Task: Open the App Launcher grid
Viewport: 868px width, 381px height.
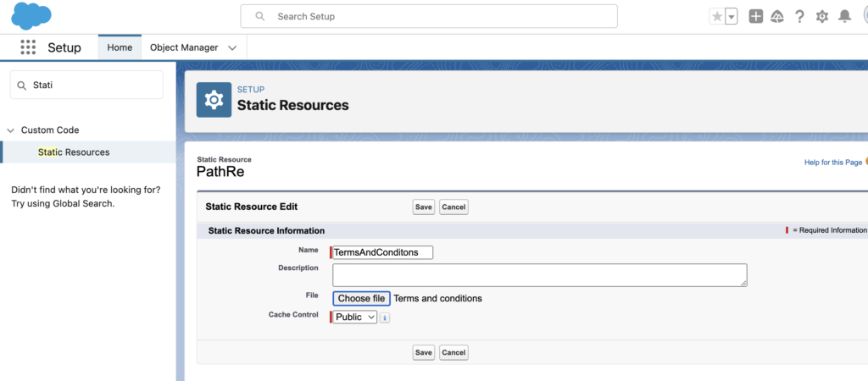Action: 28,47
